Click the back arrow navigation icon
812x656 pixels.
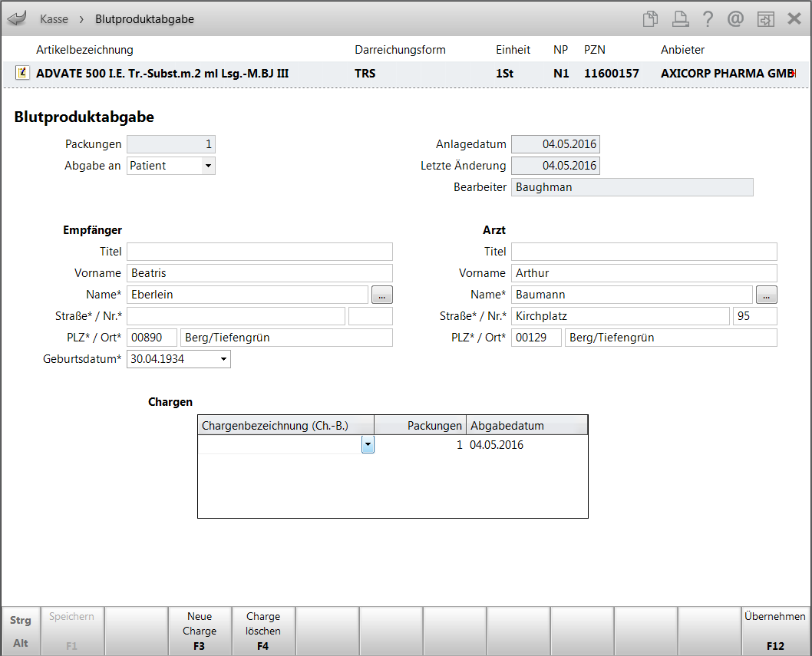[17, 19]
